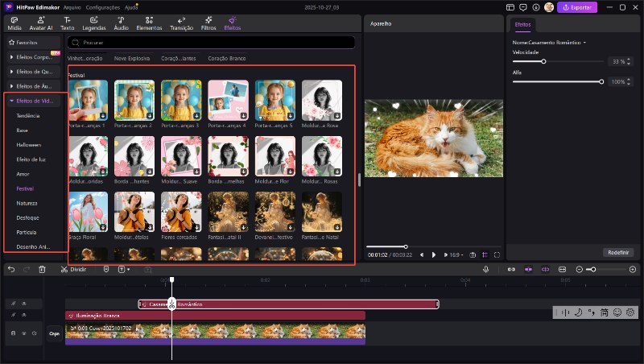The width and height of the screenshot is (644, 364).
Task: Click the crop icon under the preview
Action: point(485,254)
